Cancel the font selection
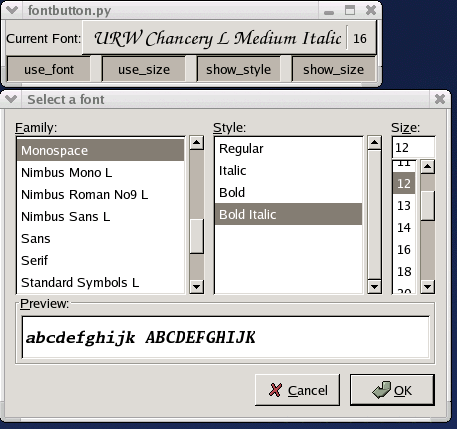Screen dimensions: 457x429 click(x=297, y=390)
